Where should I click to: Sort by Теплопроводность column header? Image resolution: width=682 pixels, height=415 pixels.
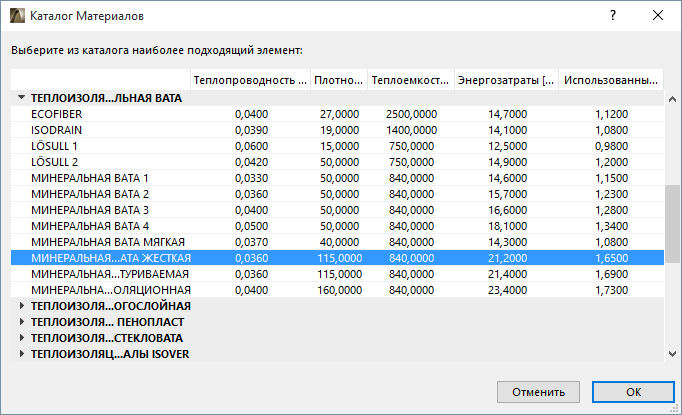pos(249,80)
